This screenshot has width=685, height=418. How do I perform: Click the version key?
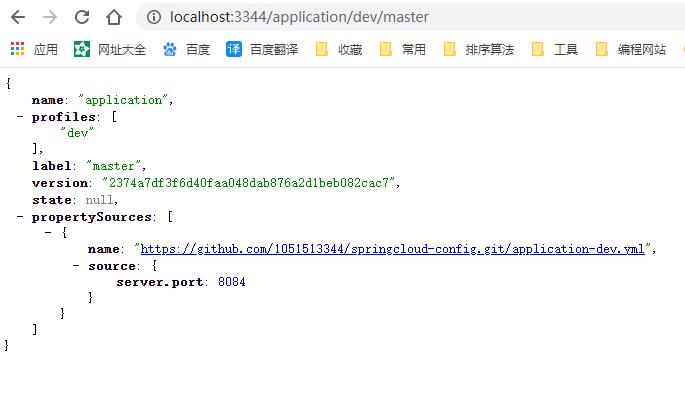(x=59, y=183)
